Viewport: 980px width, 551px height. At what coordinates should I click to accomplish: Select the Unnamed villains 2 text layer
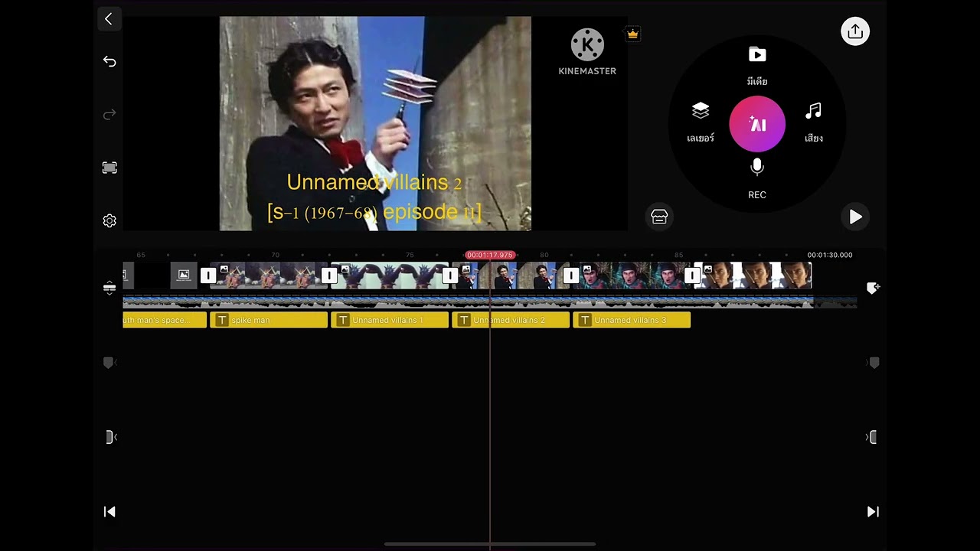pos(511,320)
